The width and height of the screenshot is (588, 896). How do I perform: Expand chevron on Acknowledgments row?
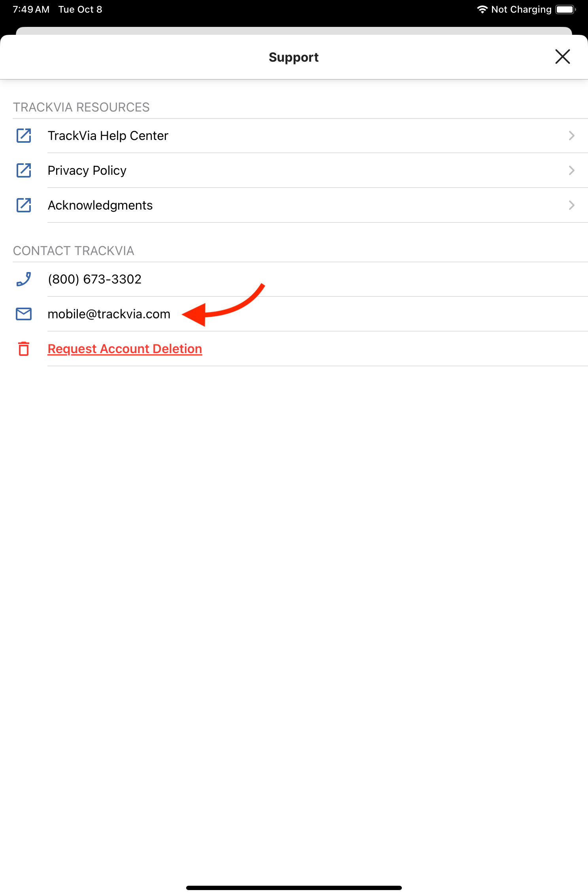tap(571, 205)
